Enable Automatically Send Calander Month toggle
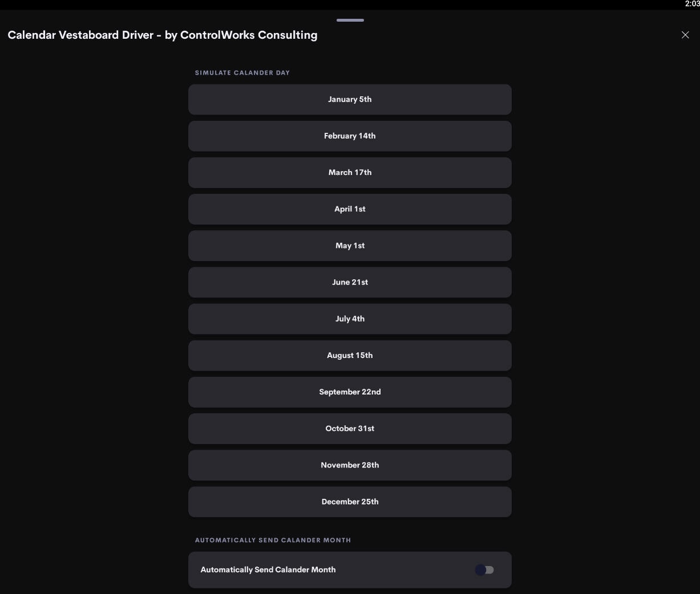The width and height of the screenshot is (700, 594). (x=484, y=569)
